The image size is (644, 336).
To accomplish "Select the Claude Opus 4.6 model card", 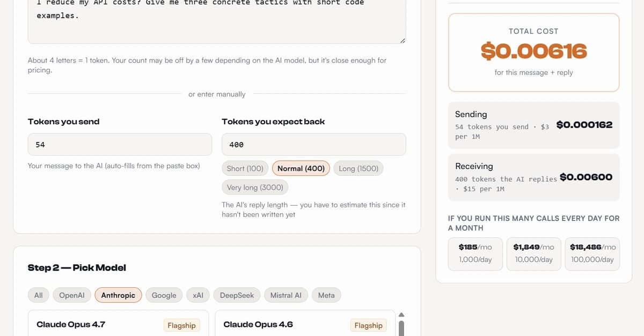I will [301, 325].
